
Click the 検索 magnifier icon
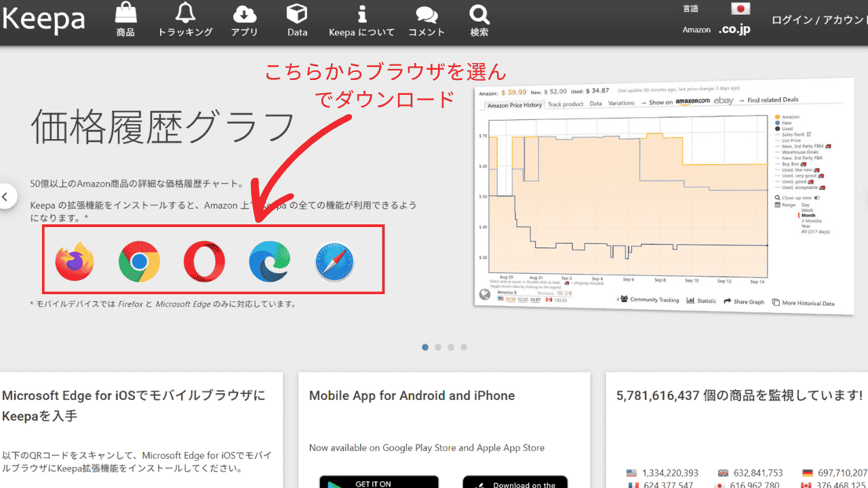pos(479,20)
